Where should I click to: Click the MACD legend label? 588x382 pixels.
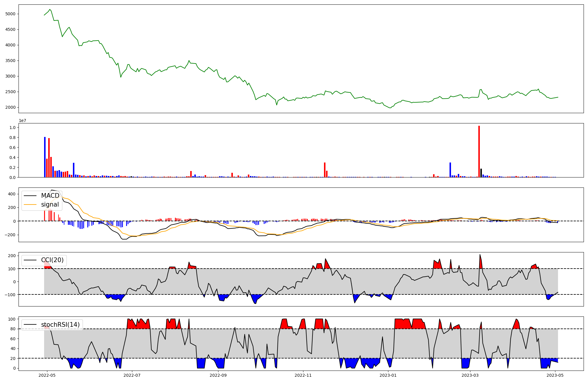point(50,196)
